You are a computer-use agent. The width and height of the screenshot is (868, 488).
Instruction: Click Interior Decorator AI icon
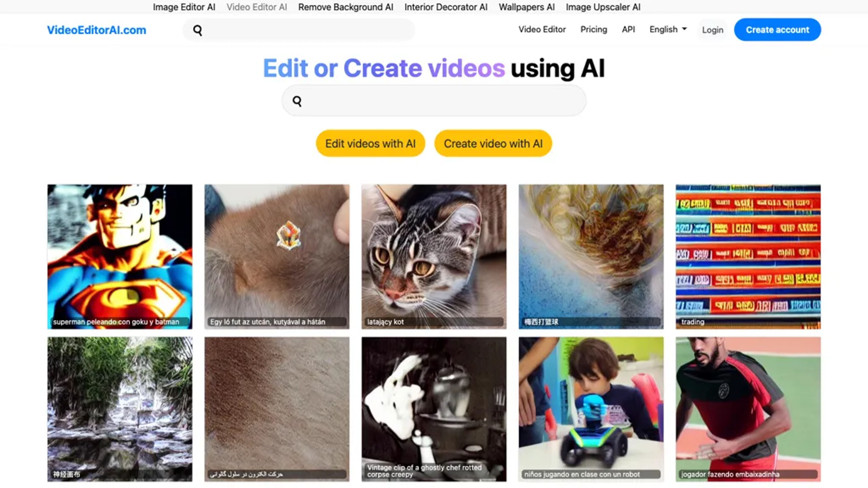click(x=446, y=7)
